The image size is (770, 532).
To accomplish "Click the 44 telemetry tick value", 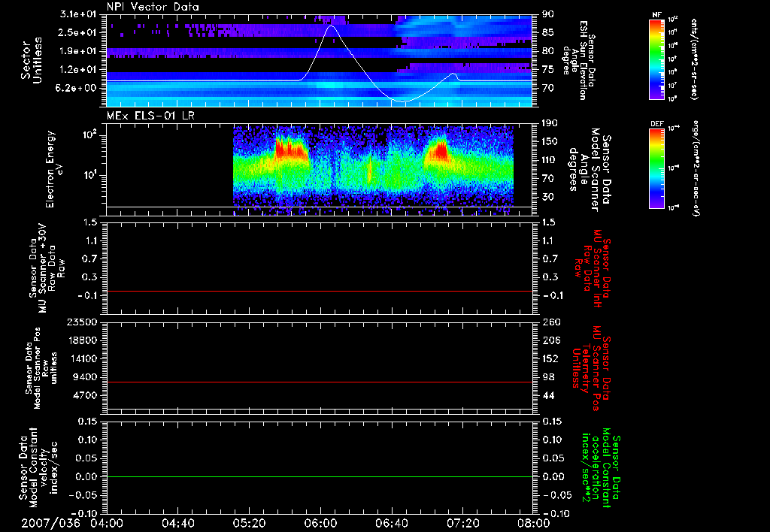I will [548, 395].
